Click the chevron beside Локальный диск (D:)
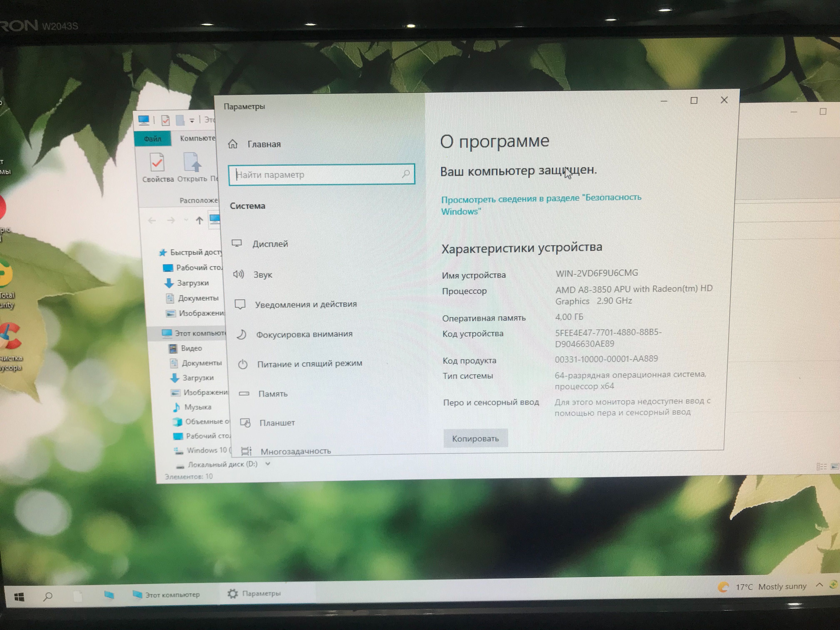This screenshot has height=630, width=840. click(268, 464)
